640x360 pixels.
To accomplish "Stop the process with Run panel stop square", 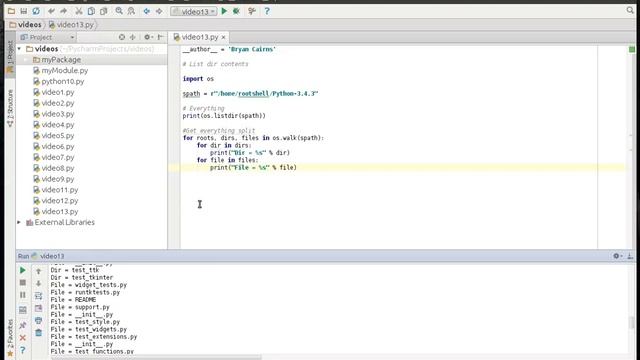I will point(23,282).
